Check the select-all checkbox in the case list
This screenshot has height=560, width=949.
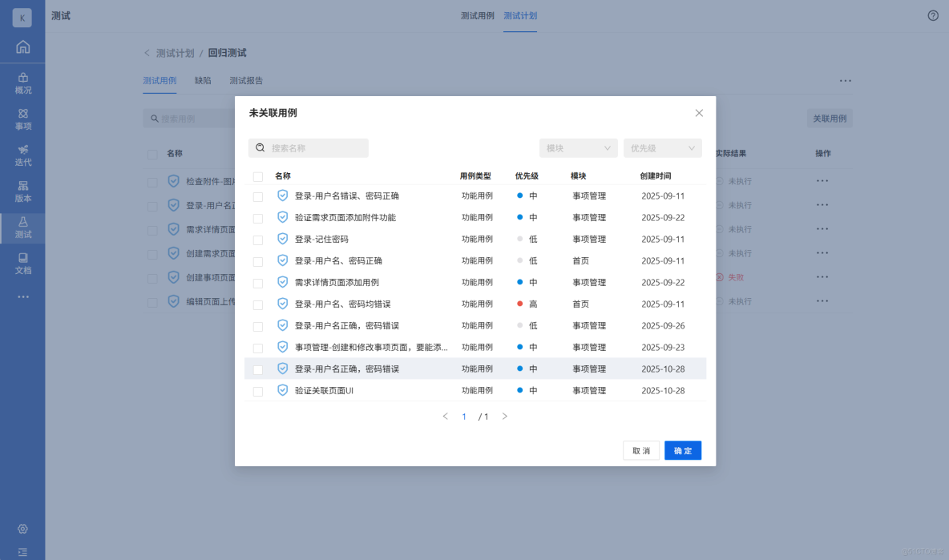pyautogui.click(x=258, y=175)
